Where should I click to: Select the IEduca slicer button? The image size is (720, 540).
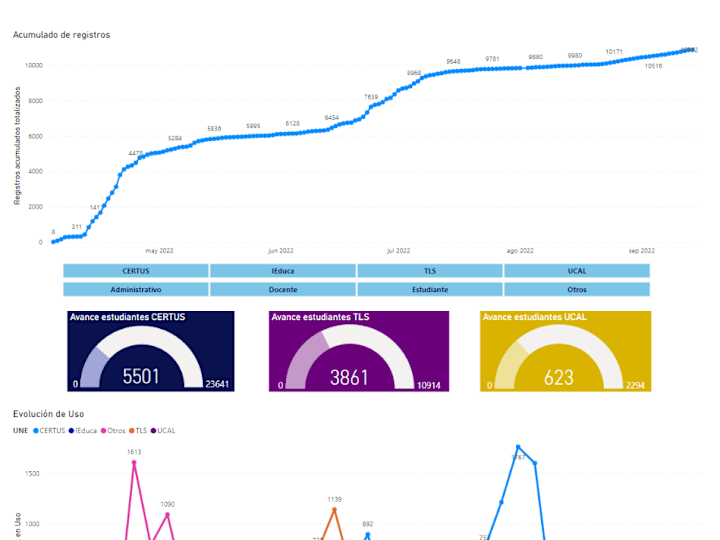click(283, 271)
